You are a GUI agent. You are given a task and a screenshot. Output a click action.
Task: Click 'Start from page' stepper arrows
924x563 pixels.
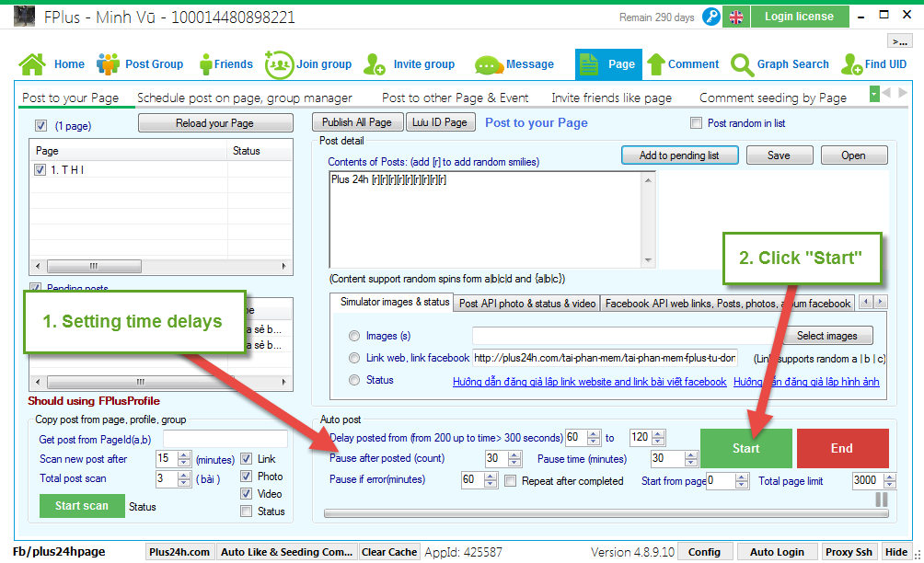(743, 480)
